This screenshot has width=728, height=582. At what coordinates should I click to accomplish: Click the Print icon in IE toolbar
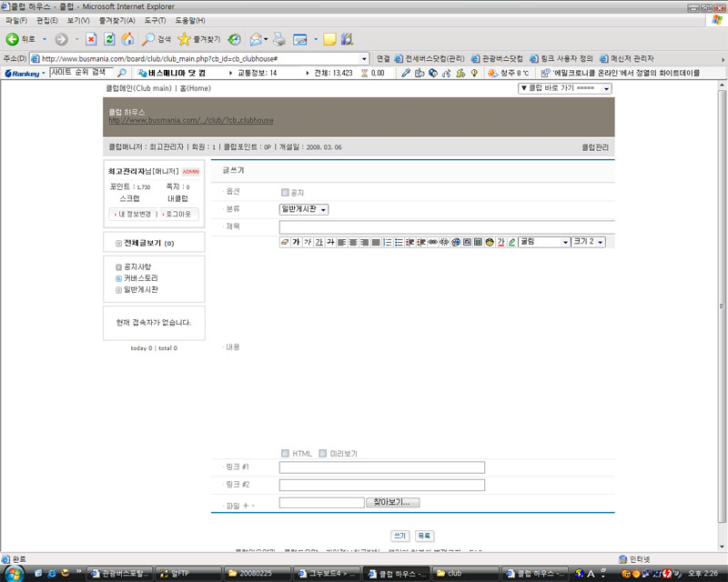(x=280, y=39)
